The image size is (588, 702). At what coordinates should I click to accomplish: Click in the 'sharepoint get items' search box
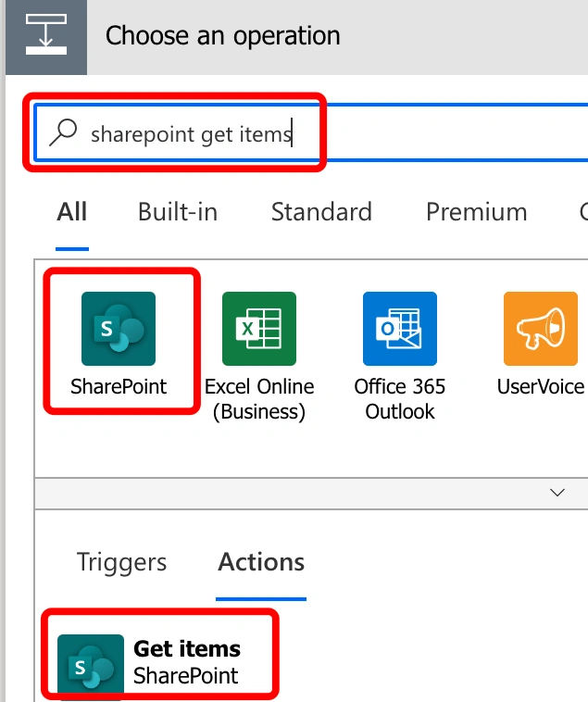pos(311,132)
